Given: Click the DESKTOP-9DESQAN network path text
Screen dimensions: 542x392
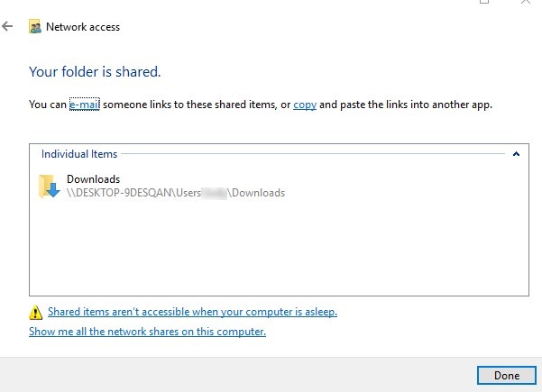Looking at the screenshot, I should 175,193.
